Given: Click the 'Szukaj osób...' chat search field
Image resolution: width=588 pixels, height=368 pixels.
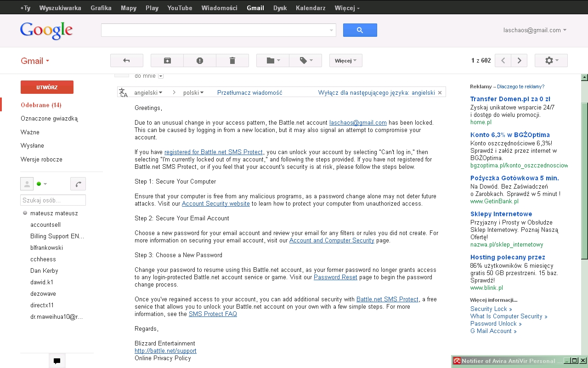Looking at the screenshot, I should (x=53, y=200).
